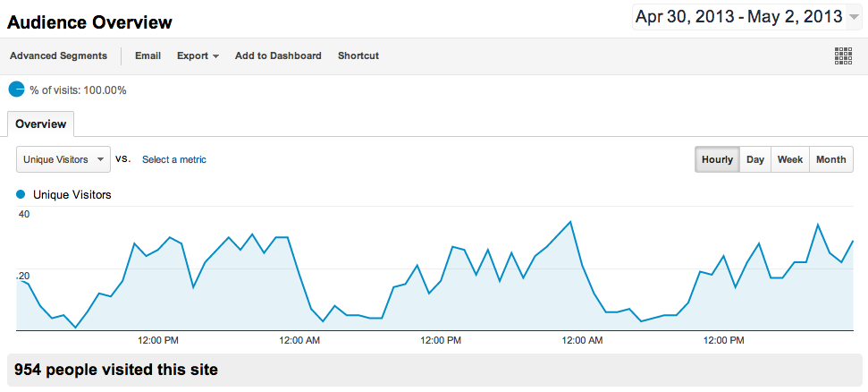Click the highest peak on the visitors graph
Screen dimensions: 868x392
(570, 222)
